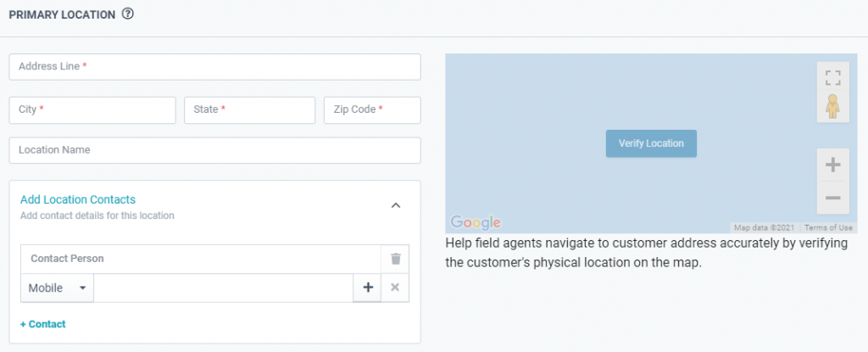
Task: Click the Google logo on the map
Action: pyautogui.click(x=476, y=222)
